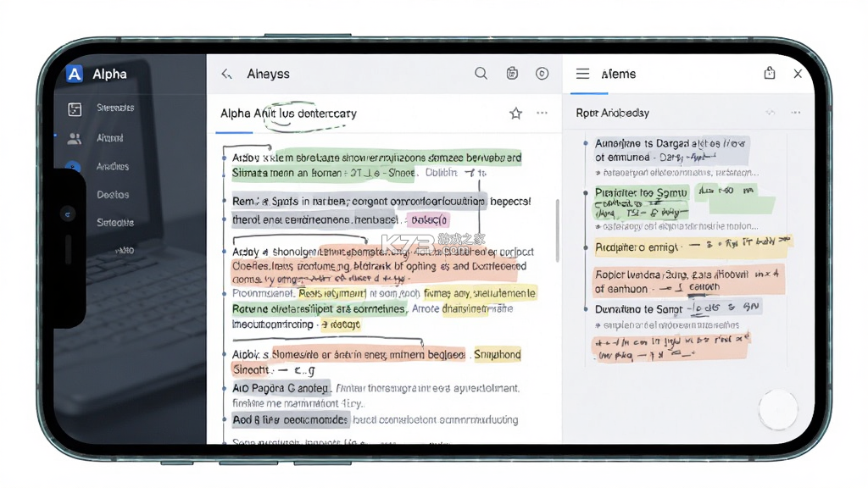This screenshot has width=868, height=488.
Task: Click the 'Dunattano te Sonpt' note
Action: pyautogui.click(x=678, y=308)
